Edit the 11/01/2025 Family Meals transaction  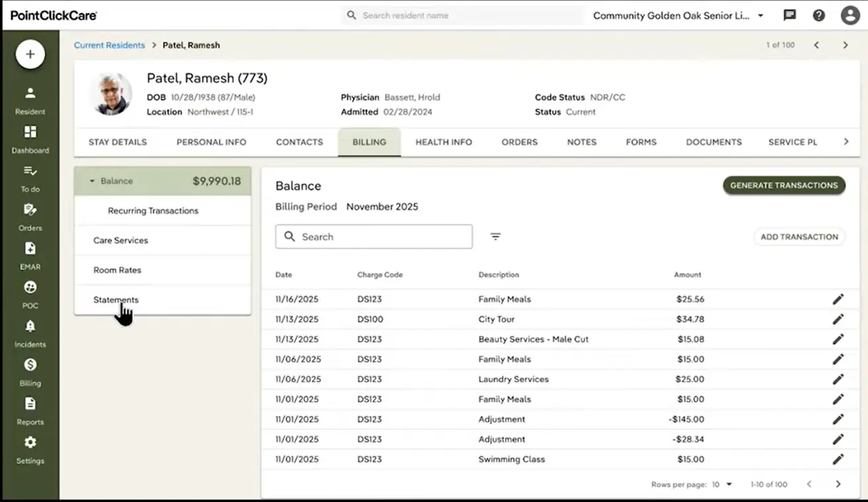click(838, 399)
